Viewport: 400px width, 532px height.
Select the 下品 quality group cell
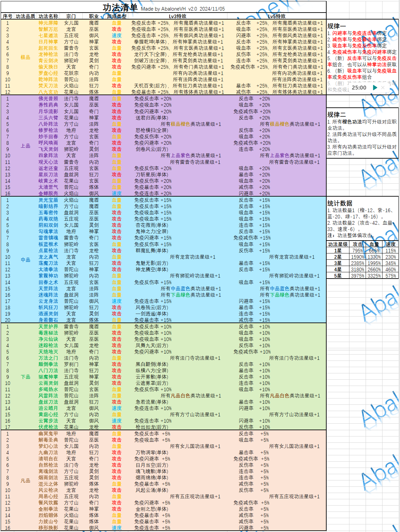pyautogui.click(x=25, y=377)
